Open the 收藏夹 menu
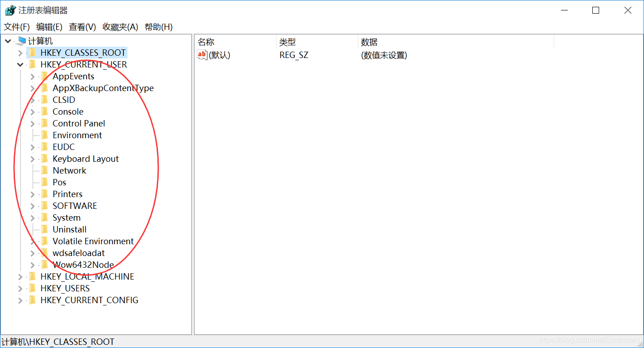 pyautogui.click(x=120, y=27)
